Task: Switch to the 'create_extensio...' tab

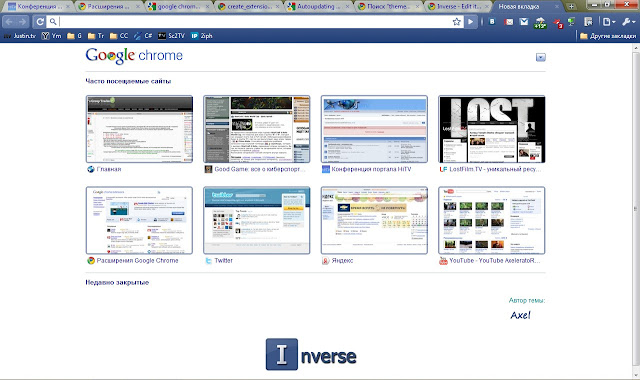Action: point(249,7)
